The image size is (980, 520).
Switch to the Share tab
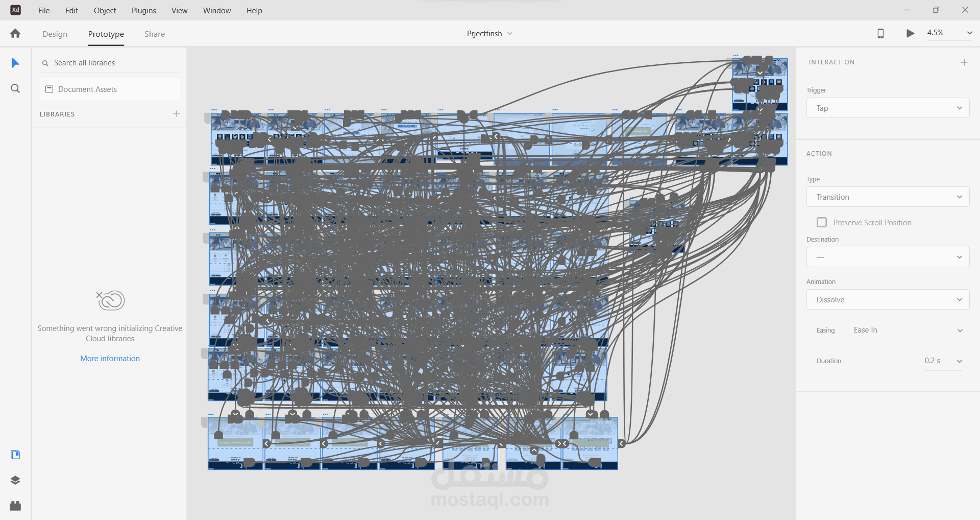(155, 34)
